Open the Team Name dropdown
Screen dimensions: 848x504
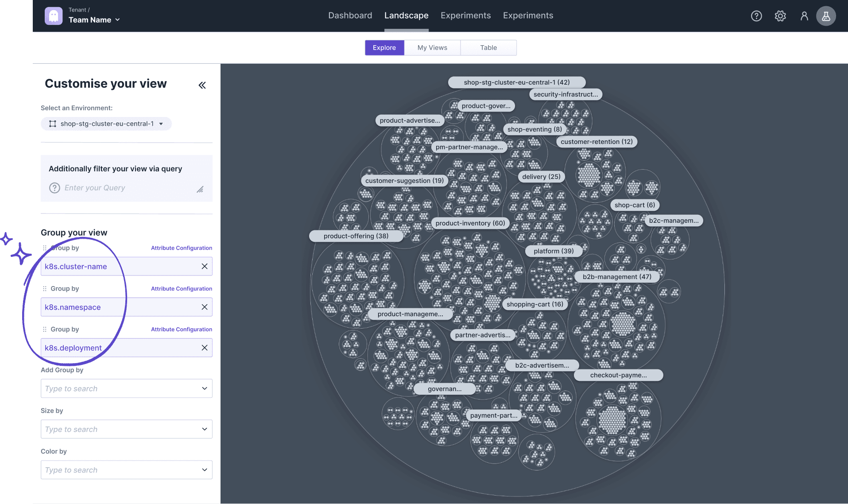pos(94,20)
